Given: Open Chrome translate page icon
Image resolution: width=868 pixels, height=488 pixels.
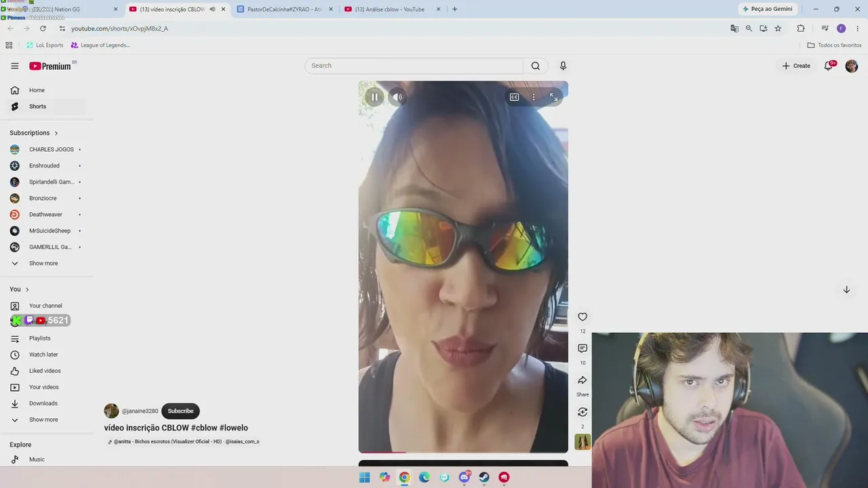Looking at the screenshot, I should [734, 28].
